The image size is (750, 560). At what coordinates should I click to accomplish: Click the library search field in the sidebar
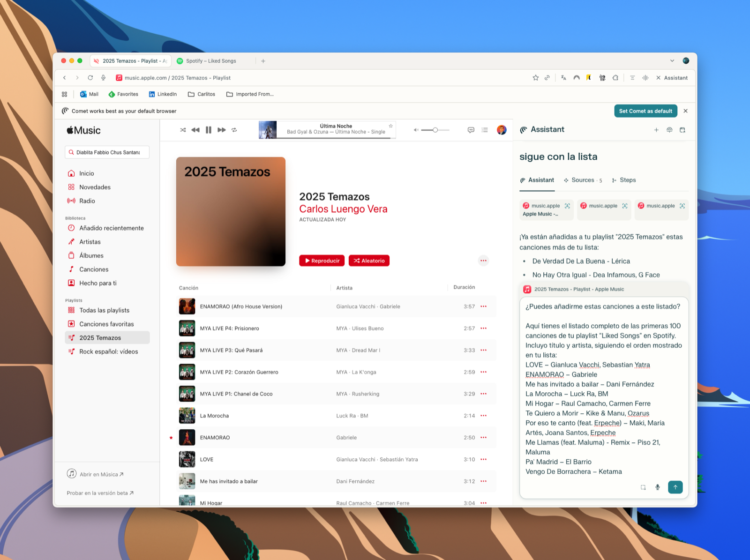click(x=107, y=152)
